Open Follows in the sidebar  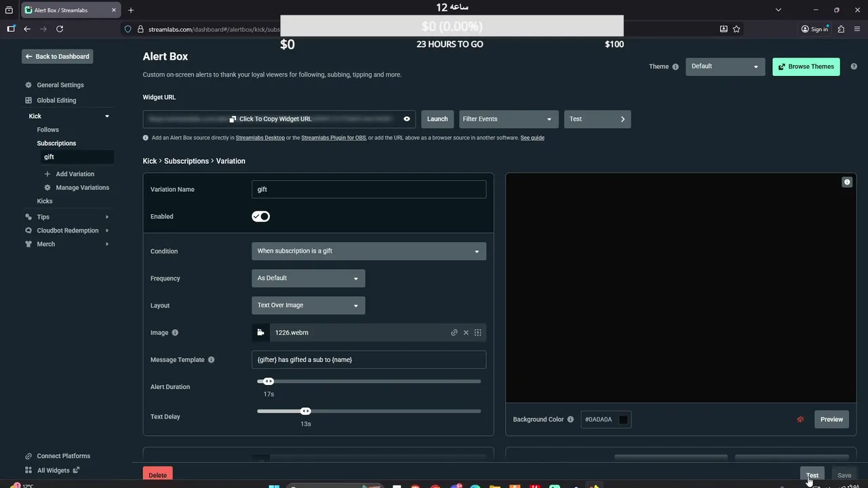pyautogui.click(x=47, y=129)
